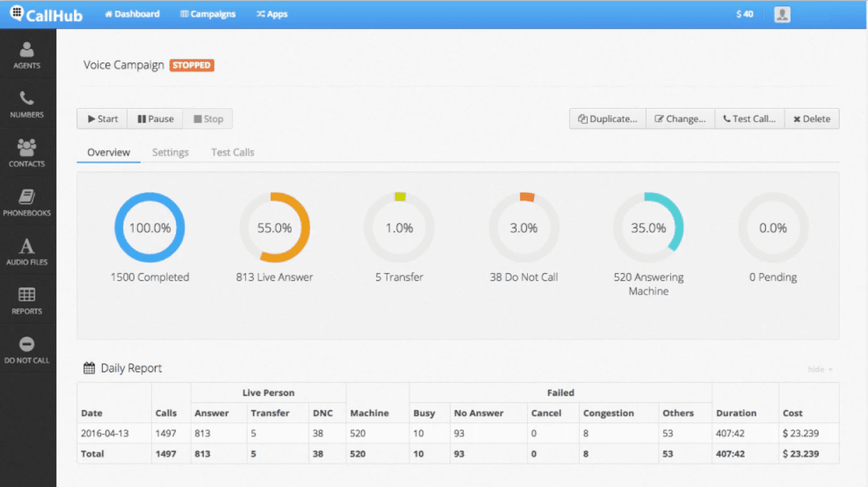Delete the voice campaign
The height and width of the screenshot is (487, 868).
click(x=812, y=119)
